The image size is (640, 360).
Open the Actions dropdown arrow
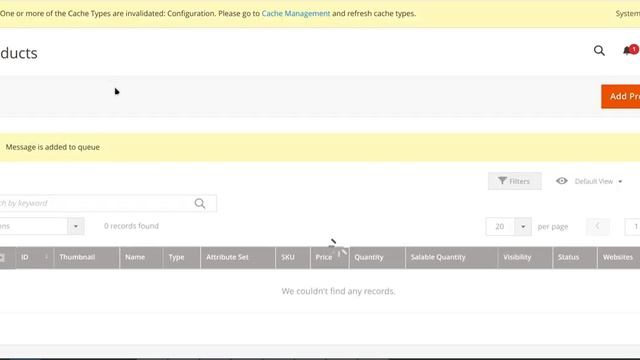76,226
